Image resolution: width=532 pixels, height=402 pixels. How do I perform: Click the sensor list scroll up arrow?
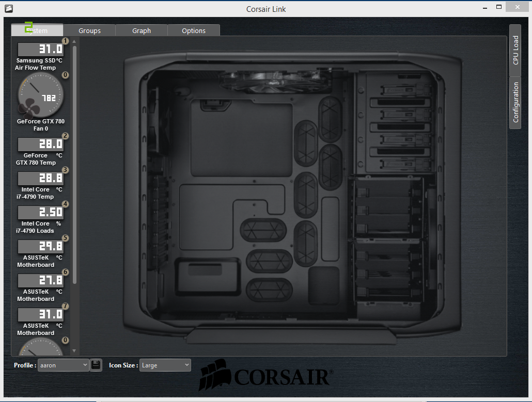coord(74,41)
